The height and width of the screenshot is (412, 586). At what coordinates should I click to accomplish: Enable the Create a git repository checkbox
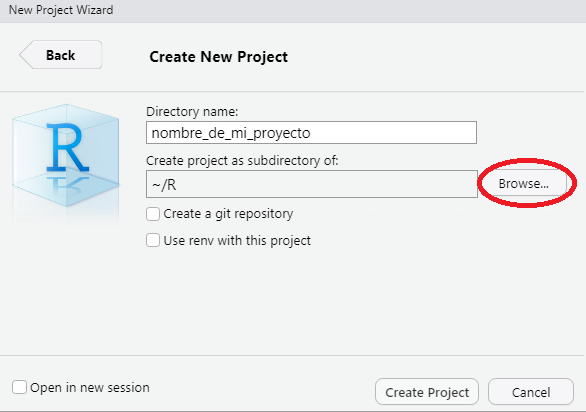click(x=153, y=214)
